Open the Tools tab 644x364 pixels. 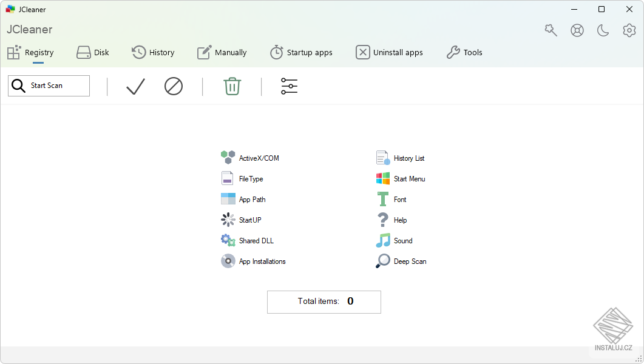pos(464,53)
